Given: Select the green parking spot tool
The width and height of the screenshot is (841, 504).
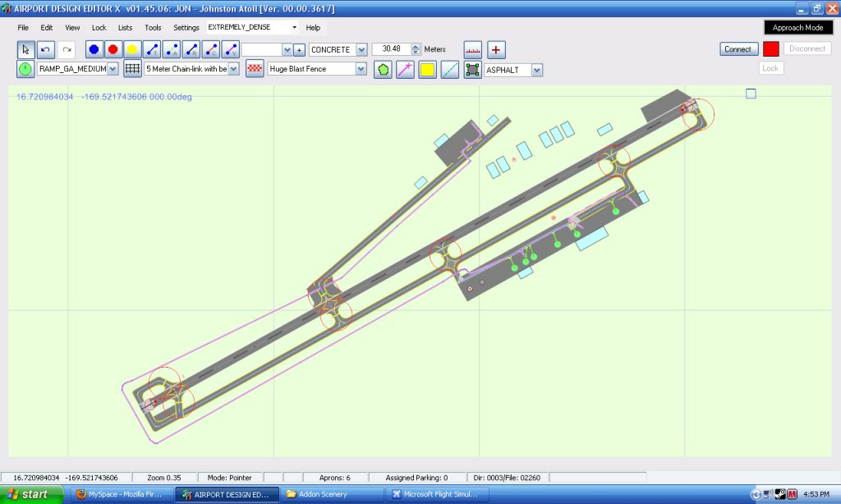Looking at the screenshot, I should (x=25, y=69).
